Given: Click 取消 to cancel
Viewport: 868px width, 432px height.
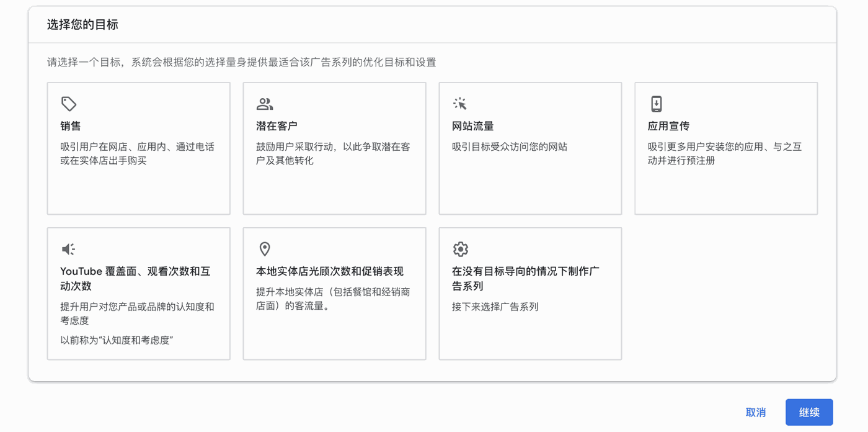Looking at the screenshot, I should click(x=756, y=412).
